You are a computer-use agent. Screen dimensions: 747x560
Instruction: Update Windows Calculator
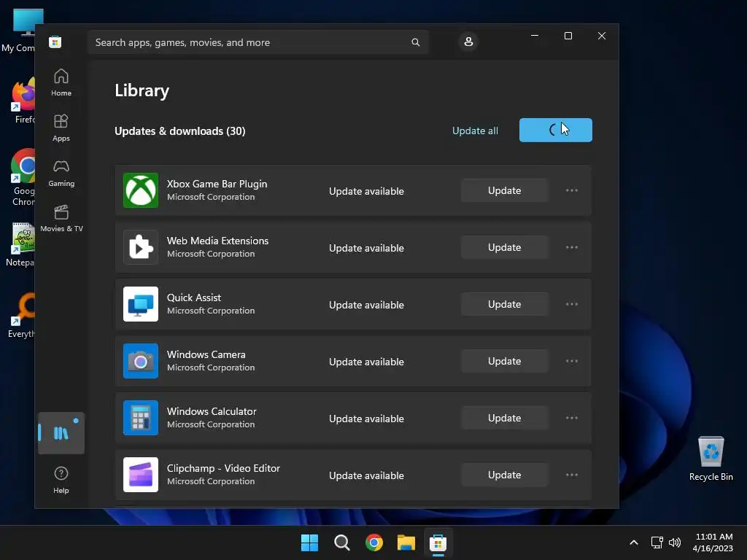click(x=505, y=418)
